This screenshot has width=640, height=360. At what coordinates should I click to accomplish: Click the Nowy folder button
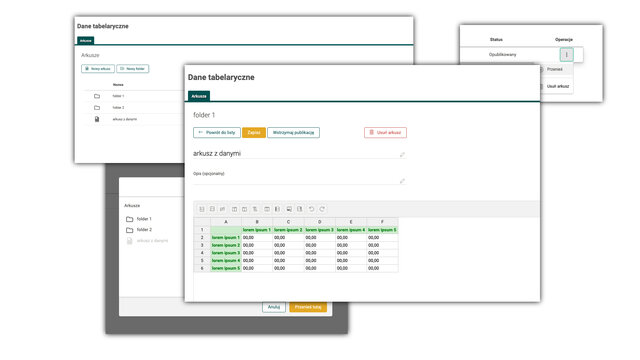[133, 69]
